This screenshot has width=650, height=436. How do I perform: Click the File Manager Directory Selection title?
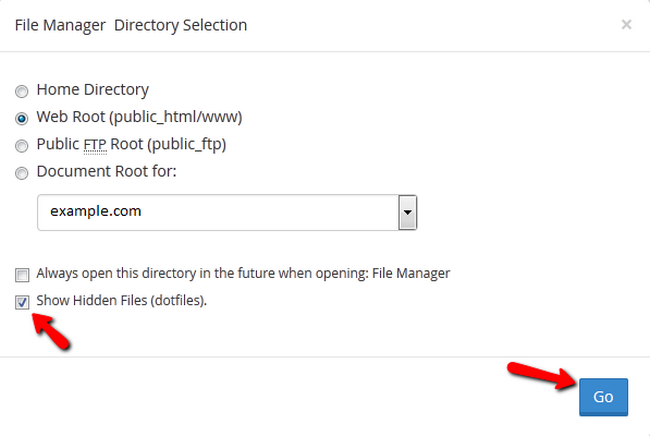131,24
